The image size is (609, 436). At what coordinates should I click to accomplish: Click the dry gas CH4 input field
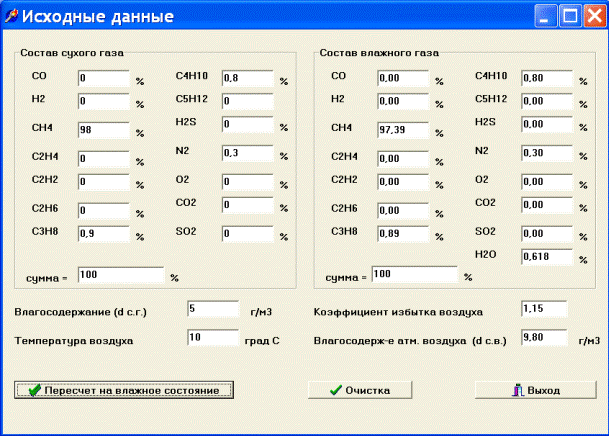(x=103, y=130)
